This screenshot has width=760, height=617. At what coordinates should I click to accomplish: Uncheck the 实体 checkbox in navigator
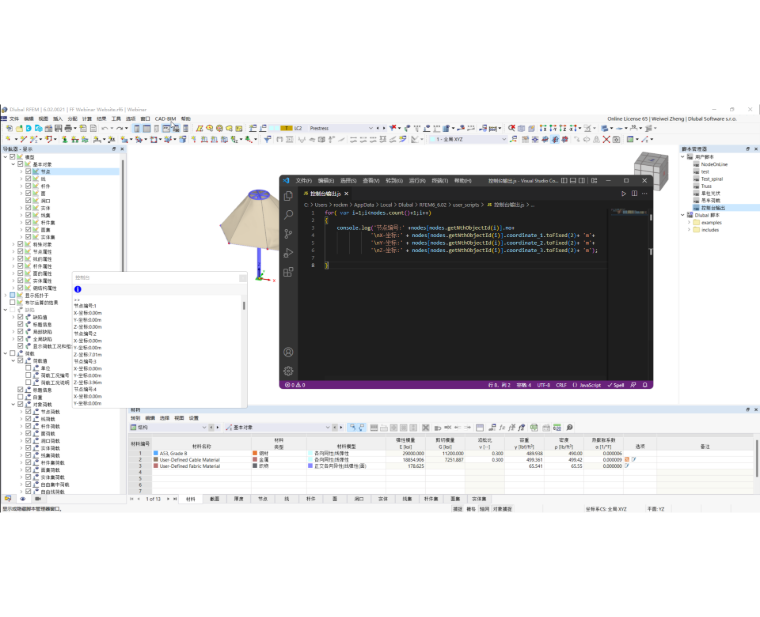(x=28, y=207)
